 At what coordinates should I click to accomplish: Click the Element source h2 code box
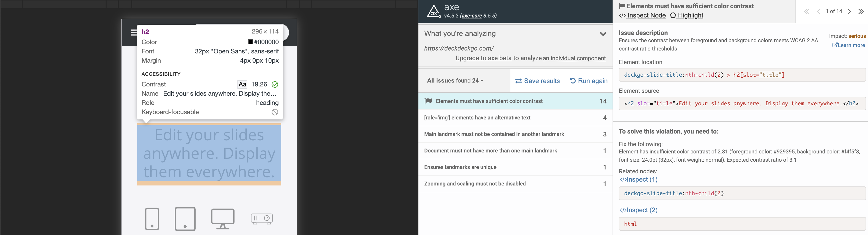pos(742,103)
